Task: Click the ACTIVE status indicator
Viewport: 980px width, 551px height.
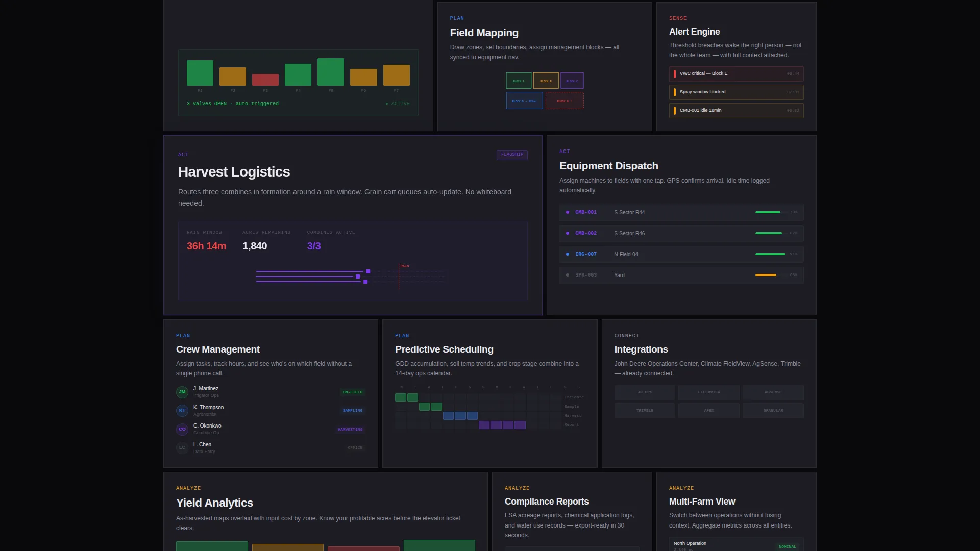Action: click(x=398, y=104)
